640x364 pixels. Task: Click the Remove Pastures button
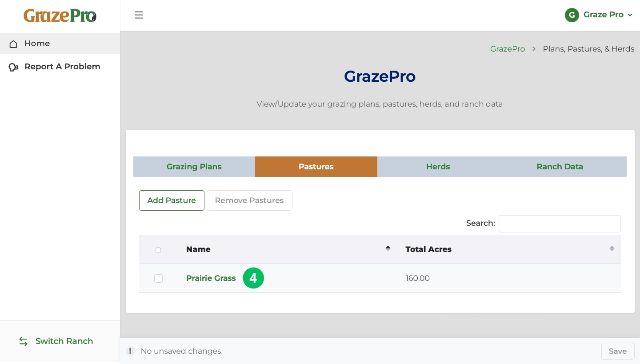pyautogui.click(x=249, y=200)
